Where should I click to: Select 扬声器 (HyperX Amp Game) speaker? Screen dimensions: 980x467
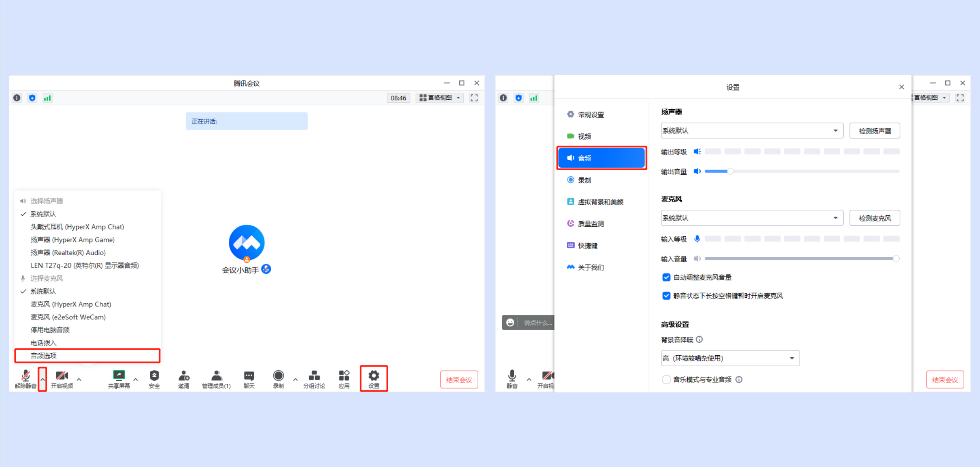[73, 240]
